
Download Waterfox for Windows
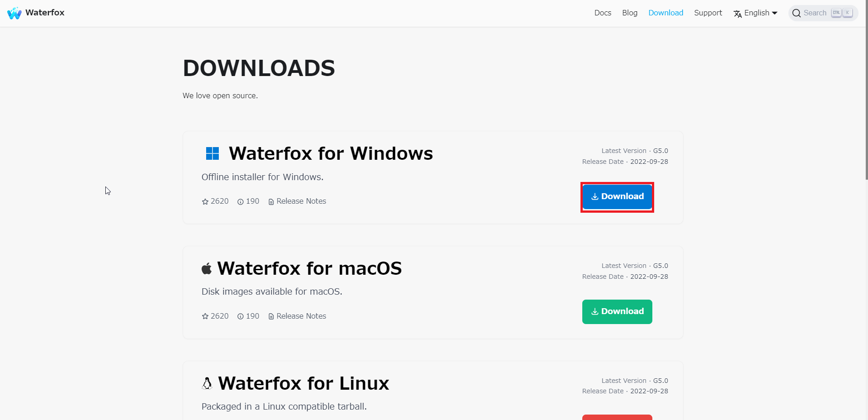[617, 197]
